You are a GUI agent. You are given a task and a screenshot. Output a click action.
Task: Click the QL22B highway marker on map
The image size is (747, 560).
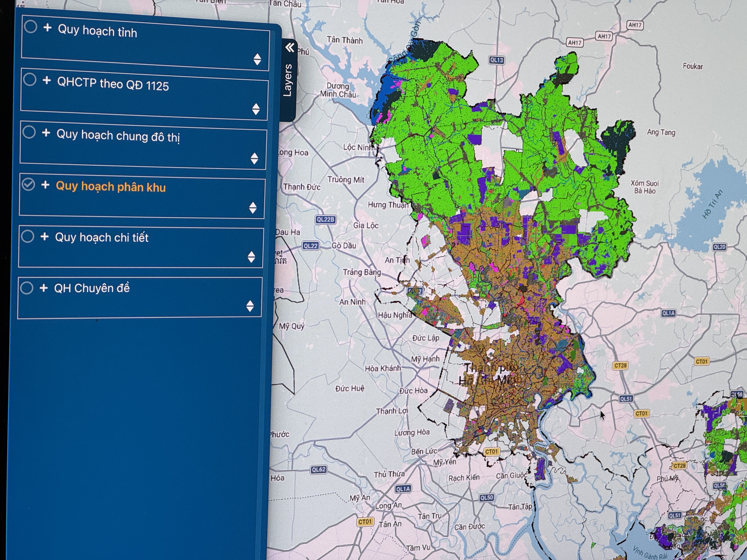pos(325,219)
